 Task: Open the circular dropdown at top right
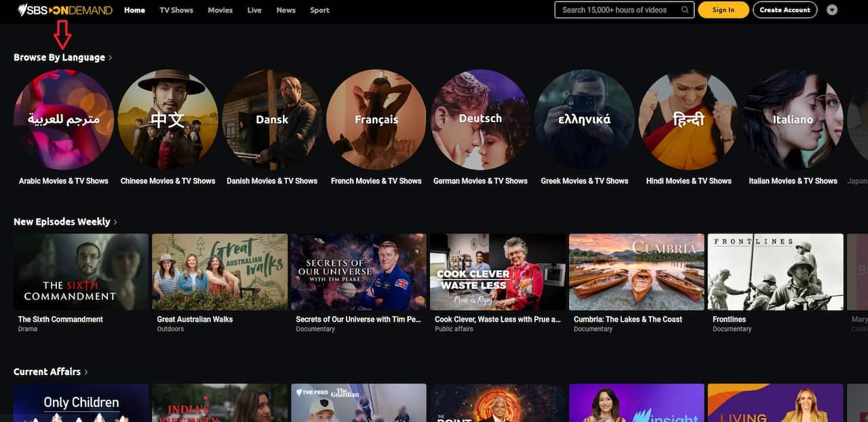coord(833,10)
